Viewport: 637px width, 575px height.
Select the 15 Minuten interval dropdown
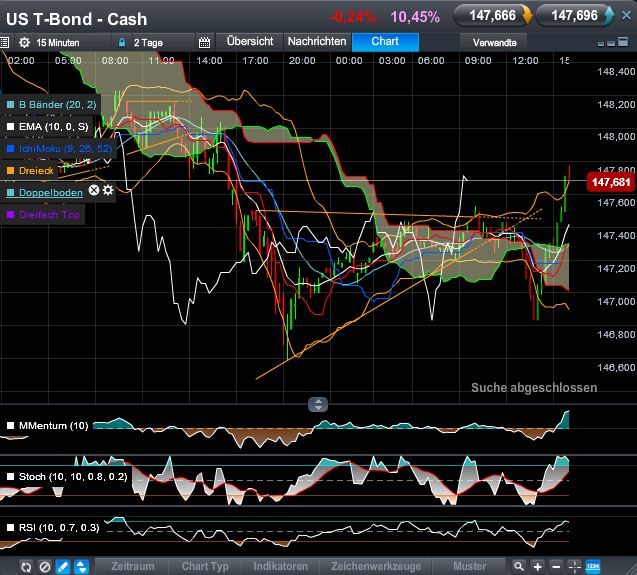click(x=58, y=43)
